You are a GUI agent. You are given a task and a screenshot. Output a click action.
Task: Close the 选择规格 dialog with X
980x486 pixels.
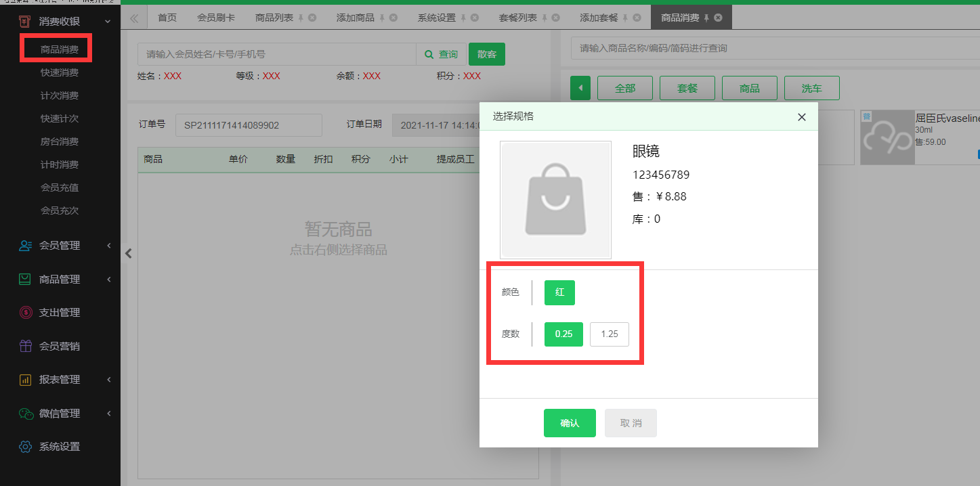click(802, 117)
